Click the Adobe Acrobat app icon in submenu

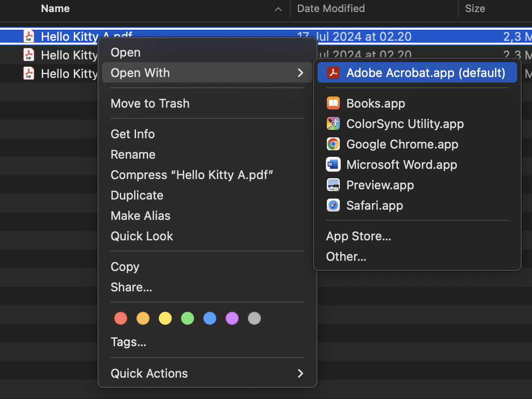333,73
